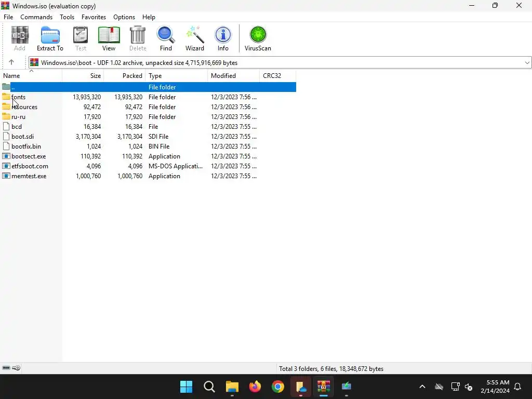Viewport: 532px width, 399px height.
Task: Select the 'fonts' folder name
Action: click(18, 97)
